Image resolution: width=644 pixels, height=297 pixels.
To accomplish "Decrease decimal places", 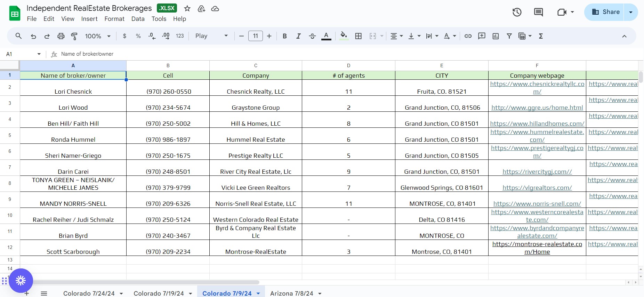I will pos(152,36).
